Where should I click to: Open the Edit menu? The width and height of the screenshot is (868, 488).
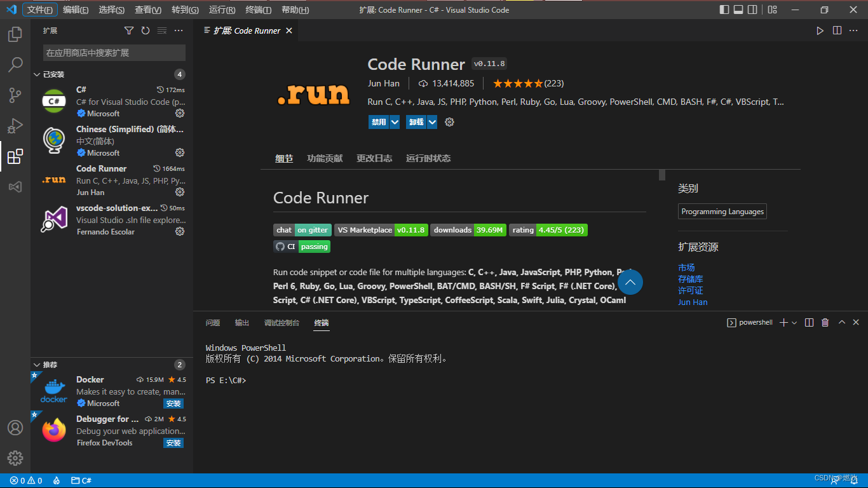tap(76, 10)
